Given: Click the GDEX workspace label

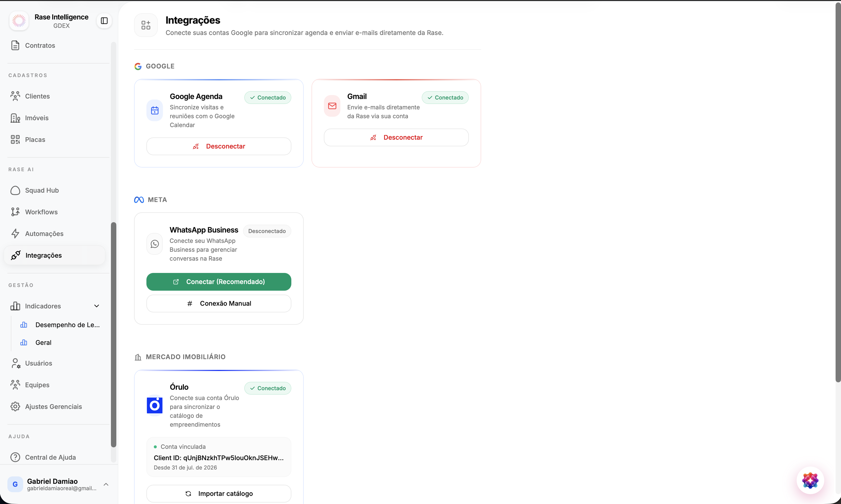Looking at the screenshot, I should coord(62,26).
